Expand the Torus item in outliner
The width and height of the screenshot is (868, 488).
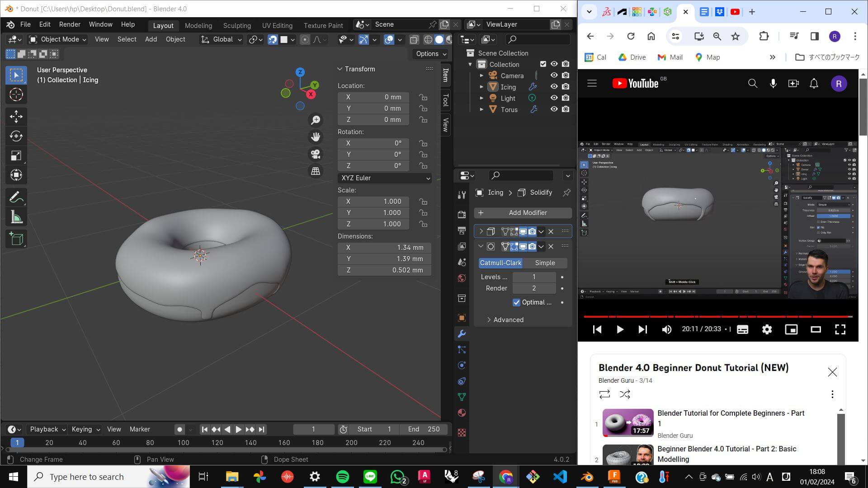click(x=481, y=109)
